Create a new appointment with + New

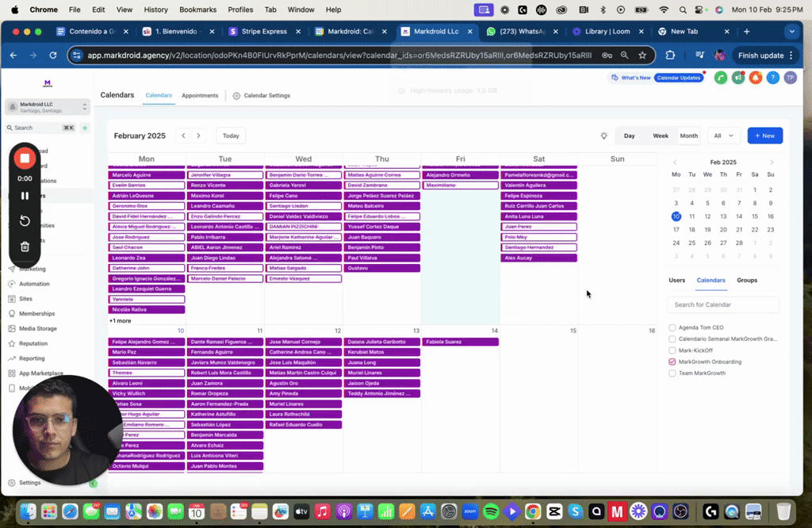tap(765, 136)
